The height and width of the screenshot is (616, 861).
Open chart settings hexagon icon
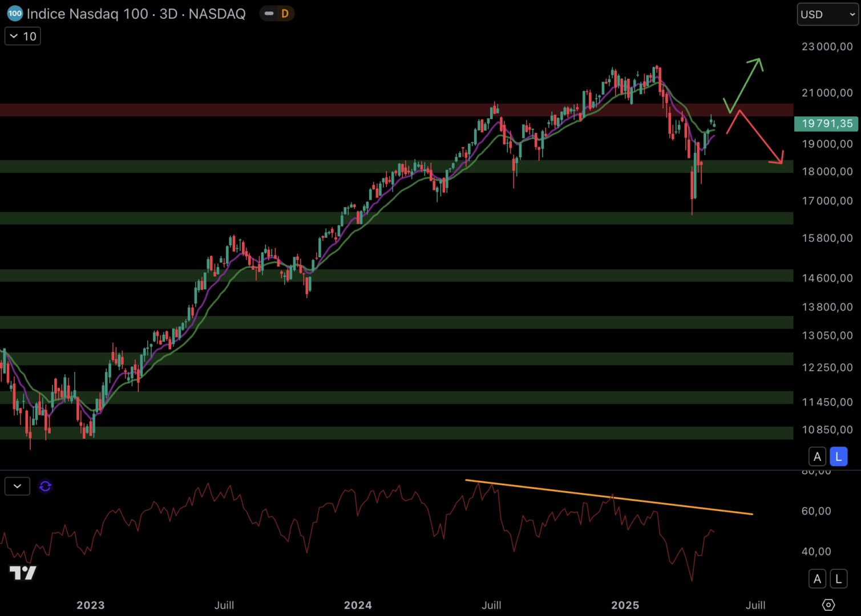click(x=828, y=605)
